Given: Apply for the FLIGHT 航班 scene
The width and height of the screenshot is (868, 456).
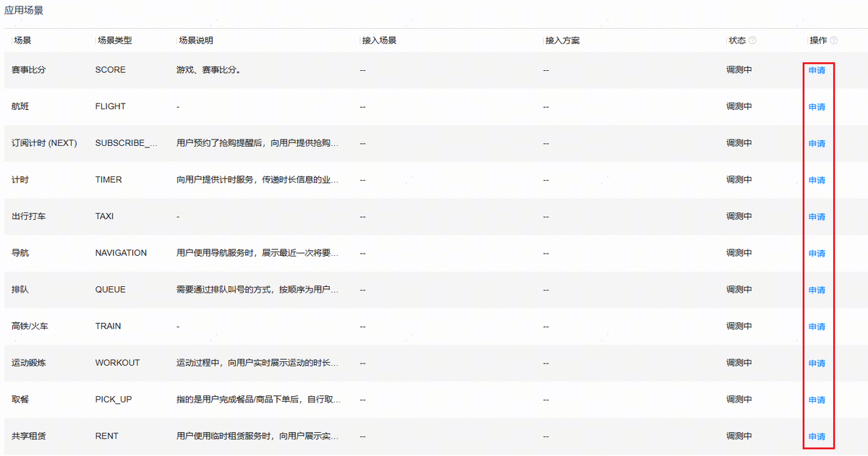Looking at the screenshot, I should coord(817,107).
